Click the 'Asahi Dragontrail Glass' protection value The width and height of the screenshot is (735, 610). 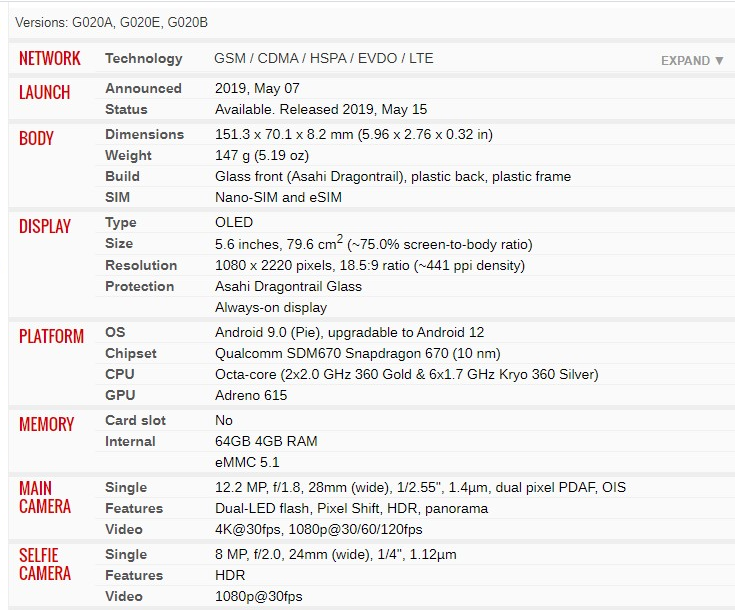pyautogui.click(x=288, y=286)
